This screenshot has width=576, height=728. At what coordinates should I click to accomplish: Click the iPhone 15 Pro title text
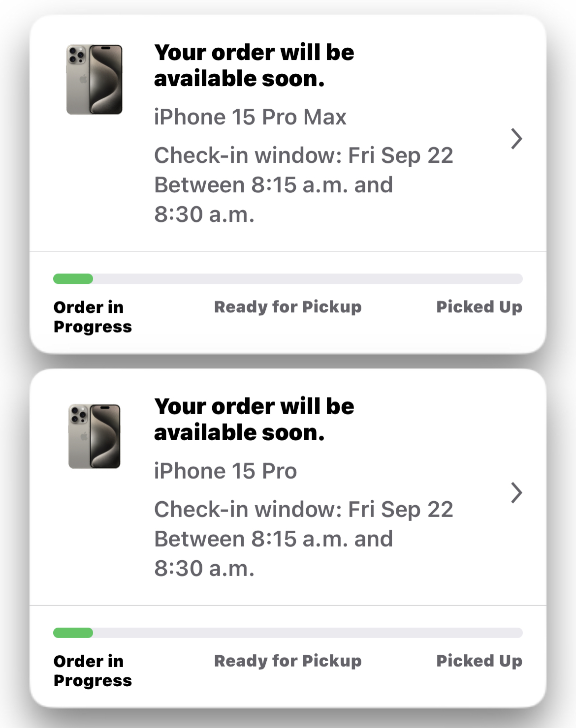tap(225, 471)
